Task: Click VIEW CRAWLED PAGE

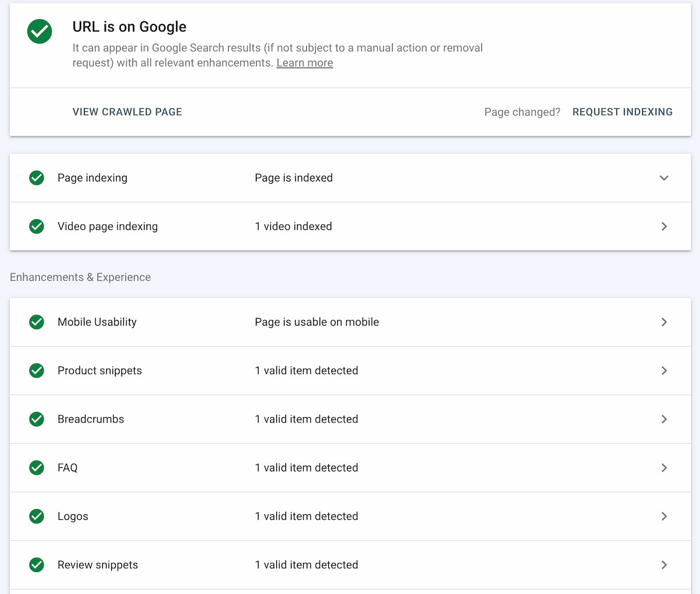Action: (x=127, y=111)
